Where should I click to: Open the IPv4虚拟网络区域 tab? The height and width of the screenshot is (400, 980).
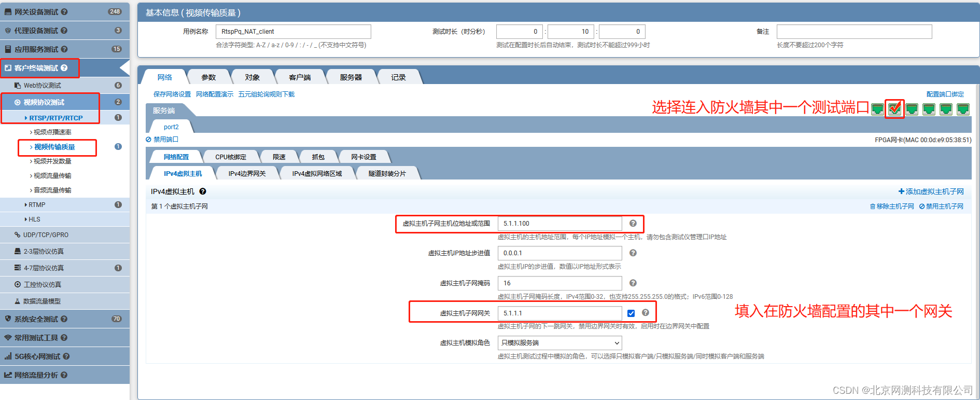coord(317,173)
